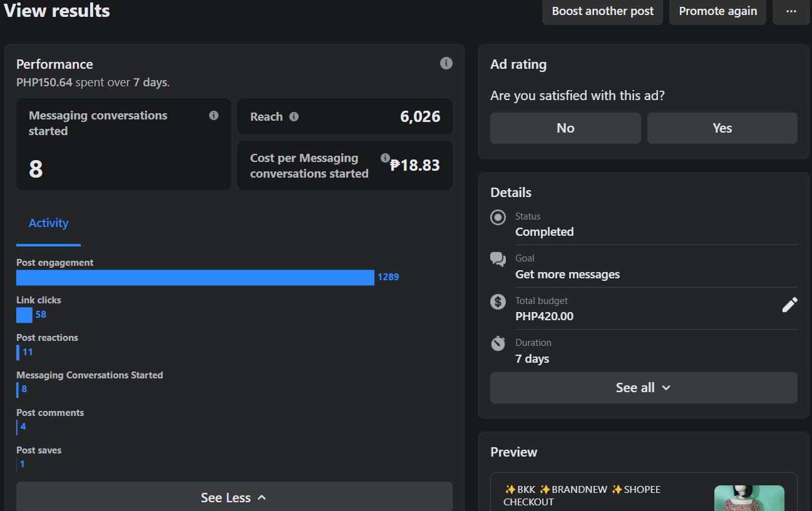The image size is (812, 511).
Task: Click the info icon next to Reach
Action: (x=294, y=116)
